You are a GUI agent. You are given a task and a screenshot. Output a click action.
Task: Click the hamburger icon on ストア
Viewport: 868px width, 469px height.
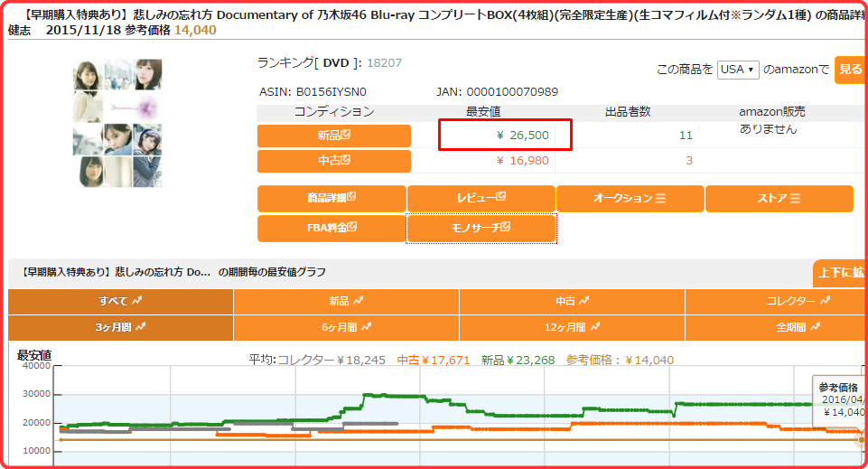tap(796, 198)
